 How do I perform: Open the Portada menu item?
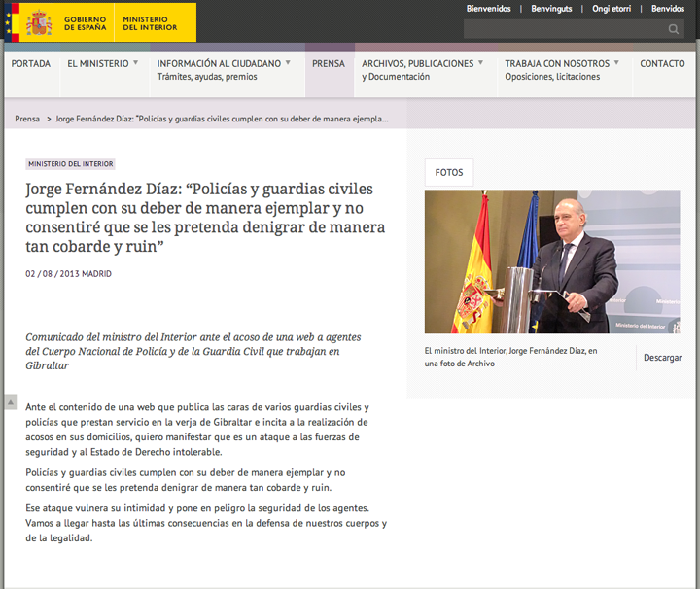coord(31,64)
